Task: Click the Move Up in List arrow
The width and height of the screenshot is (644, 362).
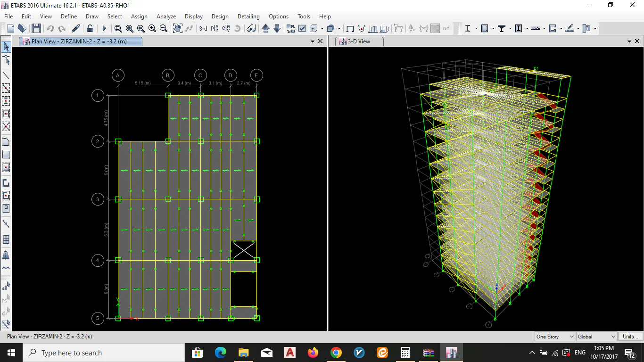Action: 265,29
